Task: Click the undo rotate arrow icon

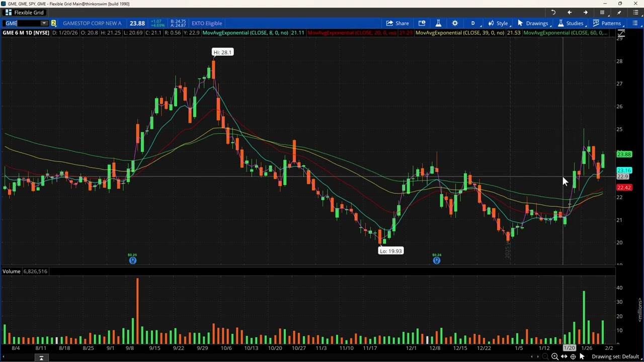Action: tap(553, 13)
